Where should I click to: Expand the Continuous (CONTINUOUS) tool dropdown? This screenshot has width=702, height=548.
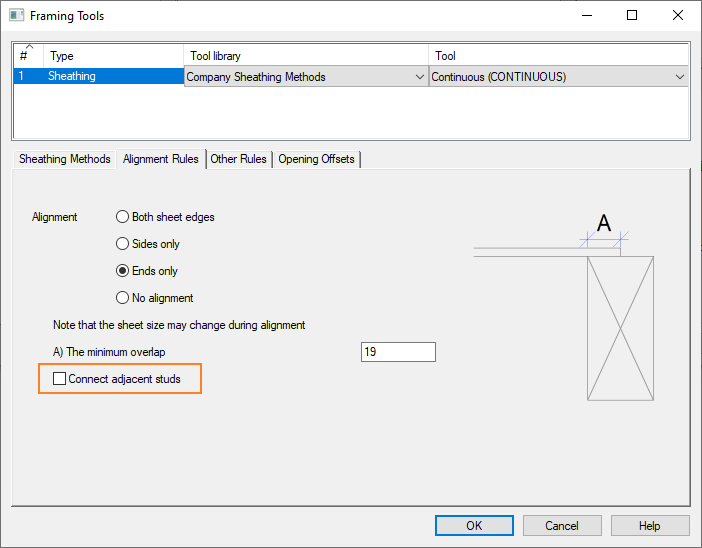[x=680, y=77]
